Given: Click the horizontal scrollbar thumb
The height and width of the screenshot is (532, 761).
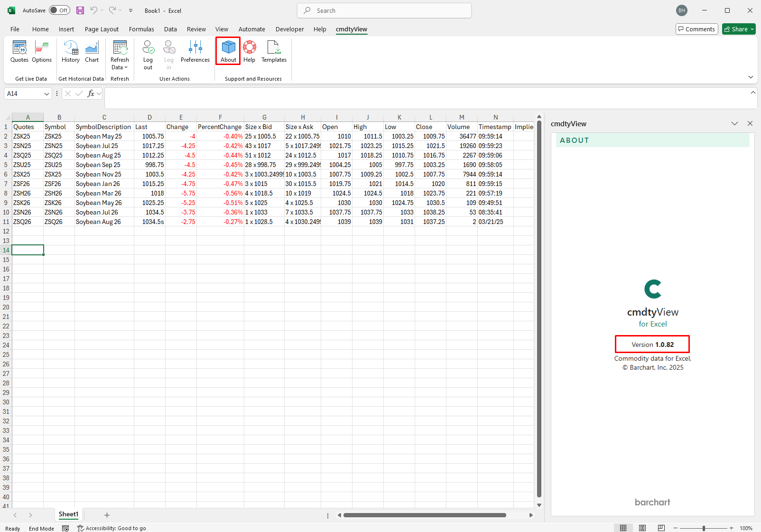Looking at the screenshot, I should tap(425, 515).
